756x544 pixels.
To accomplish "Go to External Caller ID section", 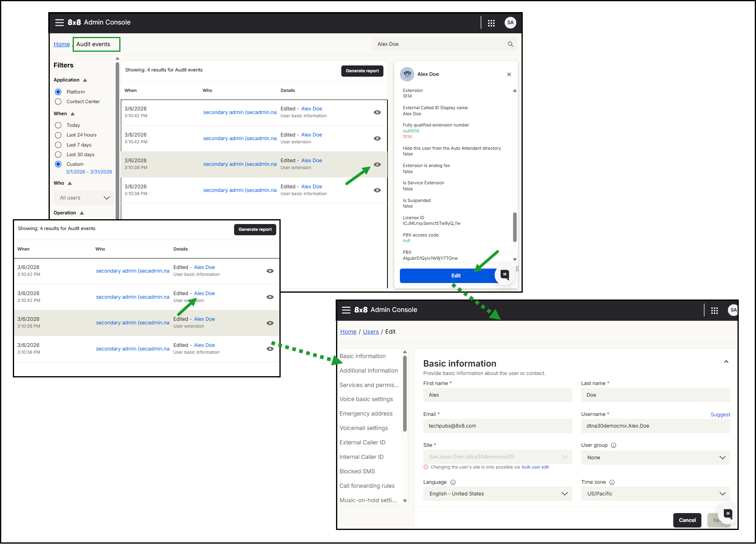I will 363,442.
